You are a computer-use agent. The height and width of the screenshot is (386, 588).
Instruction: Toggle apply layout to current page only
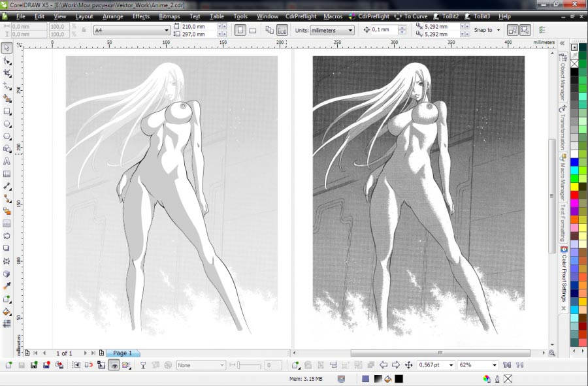tap(282, 30)
